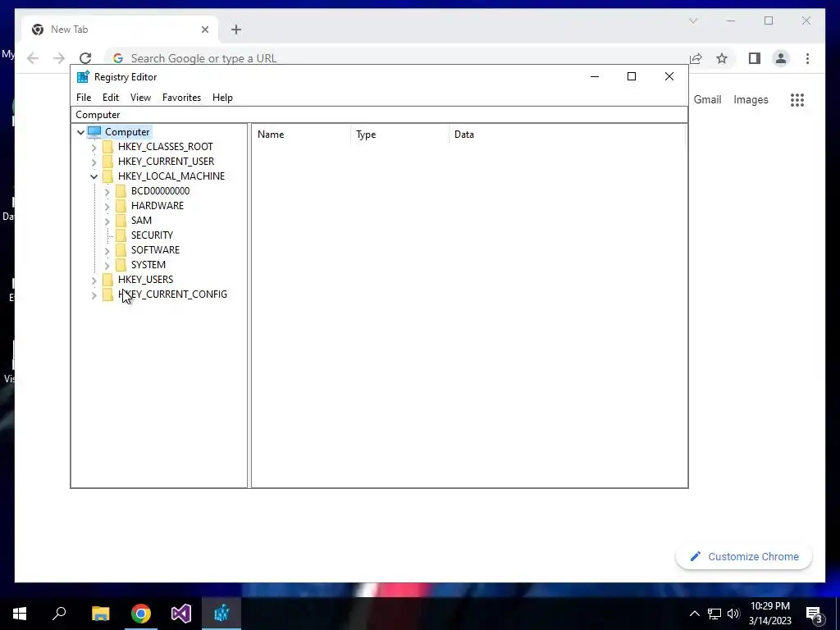840x630 pixels.
Task: Select HKEY_CLASSES_ROOT folder icon
Action: click(107, 147)
